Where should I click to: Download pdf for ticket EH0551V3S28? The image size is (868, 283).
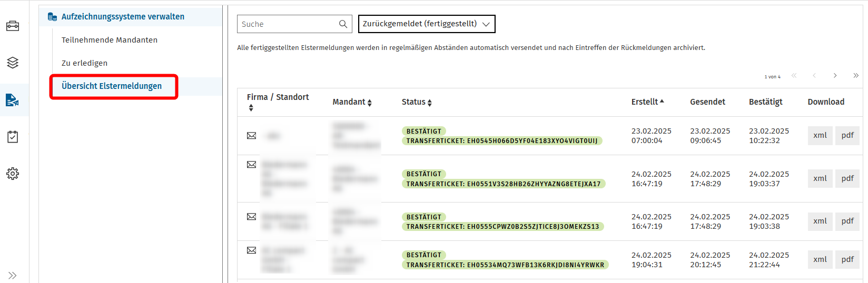tap(847, 179)
